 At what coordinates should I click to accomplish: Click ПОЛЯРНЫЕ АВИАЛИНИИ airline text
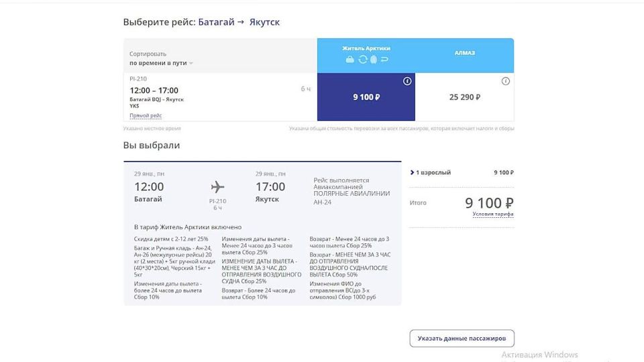pyautogui.click(x=352, y=193)
